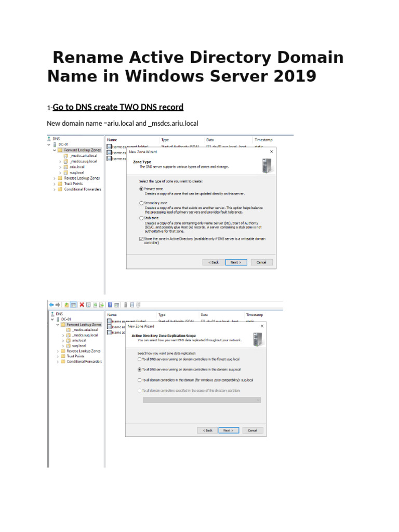Collapse Forward Lookup Zones behind Zone Type wizard
This screenshot has width=399, height=532.
coord(54,150)
